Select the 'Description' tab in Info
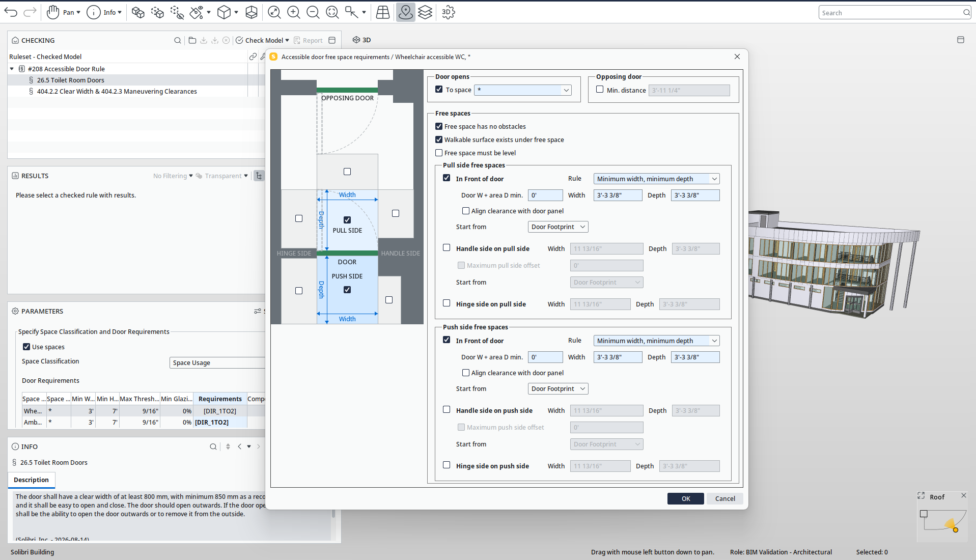The image size is (976, 560). (32, 480)
